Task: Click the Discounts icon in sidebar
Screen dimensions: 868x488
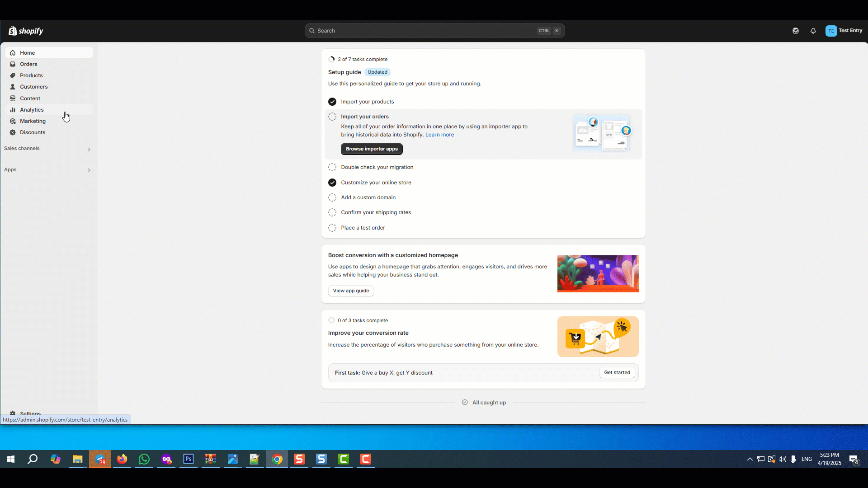Action: pos(13,132)
